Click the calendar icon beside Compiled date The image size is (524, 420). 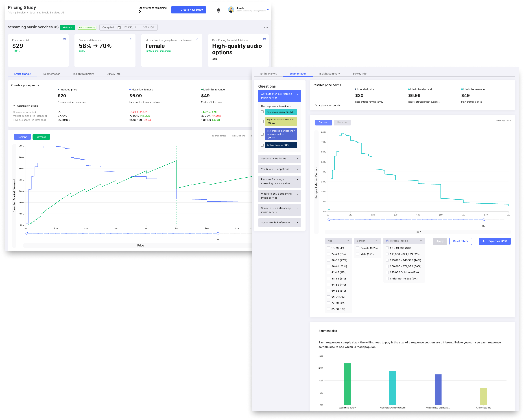pos(119,27)
